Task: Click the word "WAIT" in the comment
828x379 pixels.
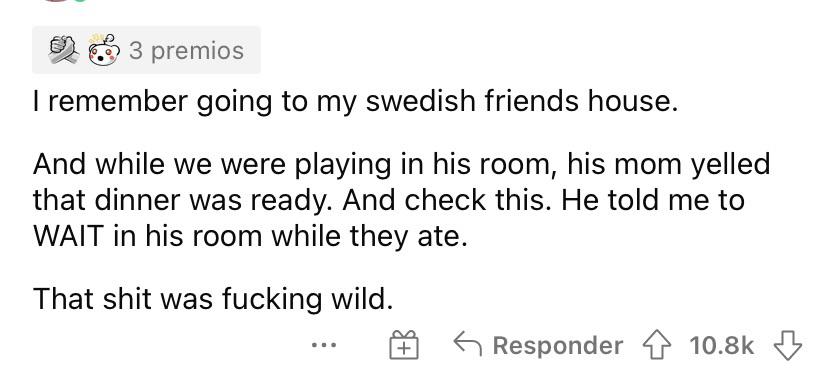Action: [67, 236]
